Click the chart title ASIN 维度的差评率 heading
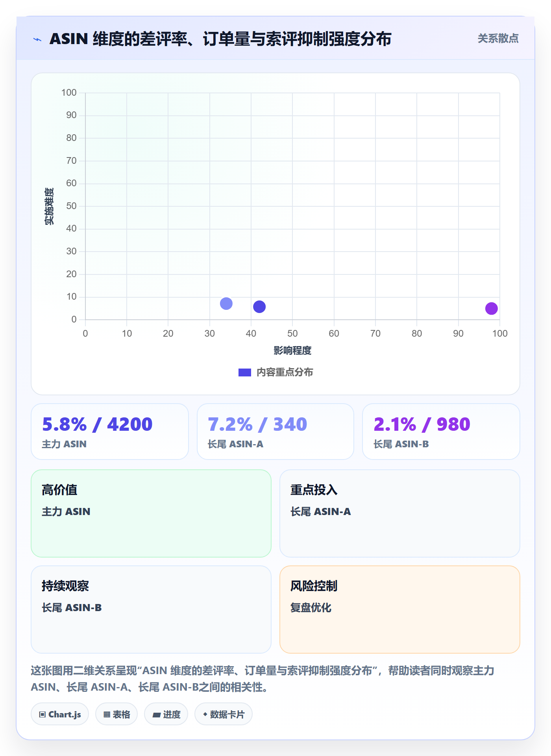This screenshot has width=551, height=756. point(220,39)
